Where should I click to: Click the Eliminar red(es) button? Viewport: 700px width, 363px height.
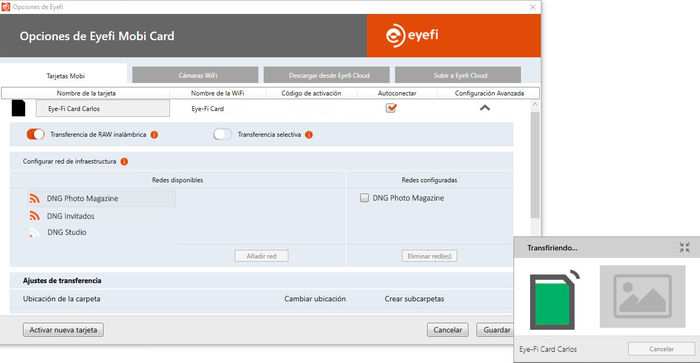coord(429,256)
